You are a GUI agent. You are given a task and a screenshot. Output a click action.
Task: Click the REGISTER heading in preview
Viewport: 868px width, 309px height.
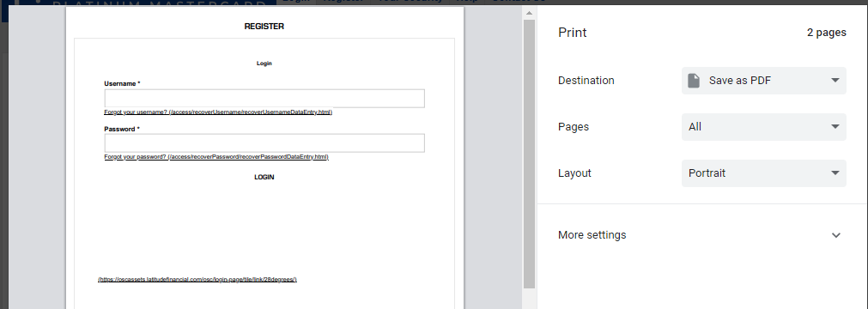click(264, 26)
